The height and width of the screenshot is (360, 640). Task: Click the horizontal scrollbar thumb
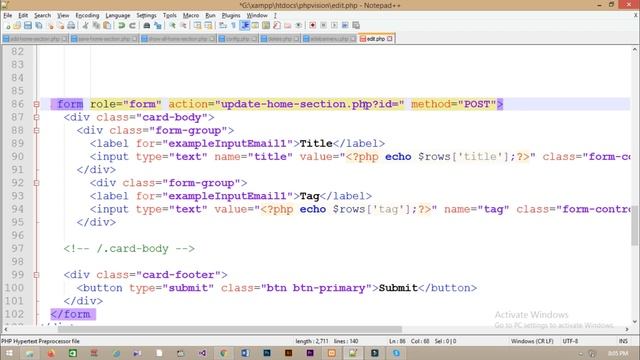(229, 329)
